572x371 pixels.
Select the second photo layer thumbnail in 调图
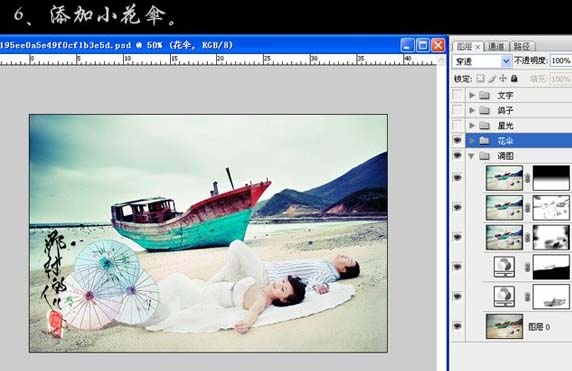(504, 208)
